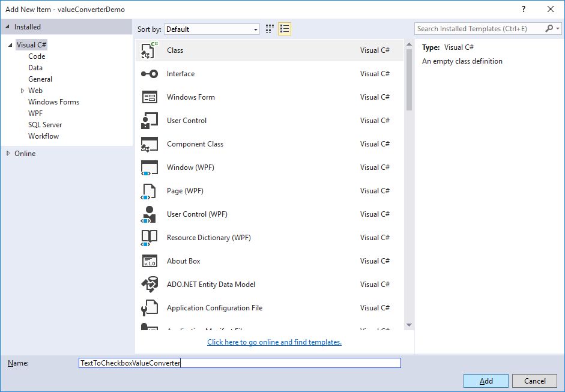Pick the Windows Form template icon

149,97
